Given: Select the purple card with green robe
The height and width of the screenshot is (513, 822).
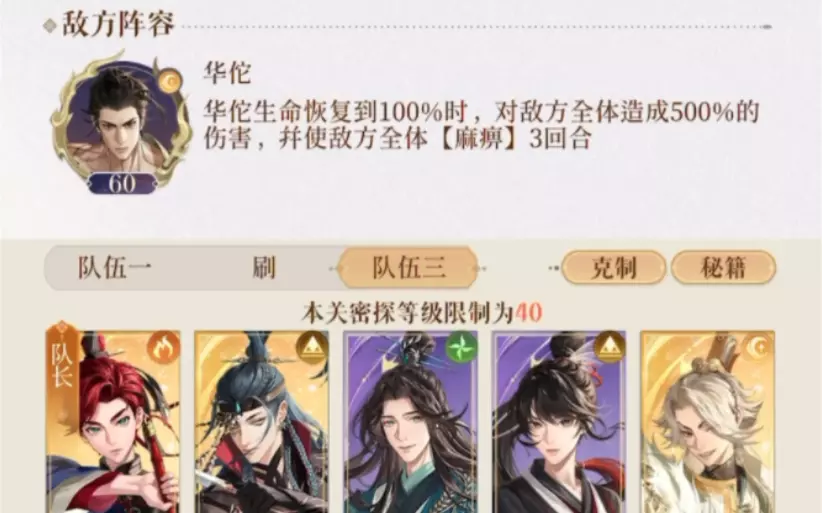Looking at the screenshot, I should (410, 422).
